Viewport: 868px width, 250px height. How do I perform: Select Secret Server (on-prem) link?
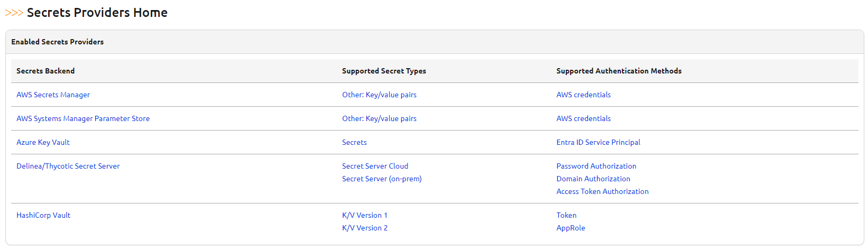coord(382,179)
